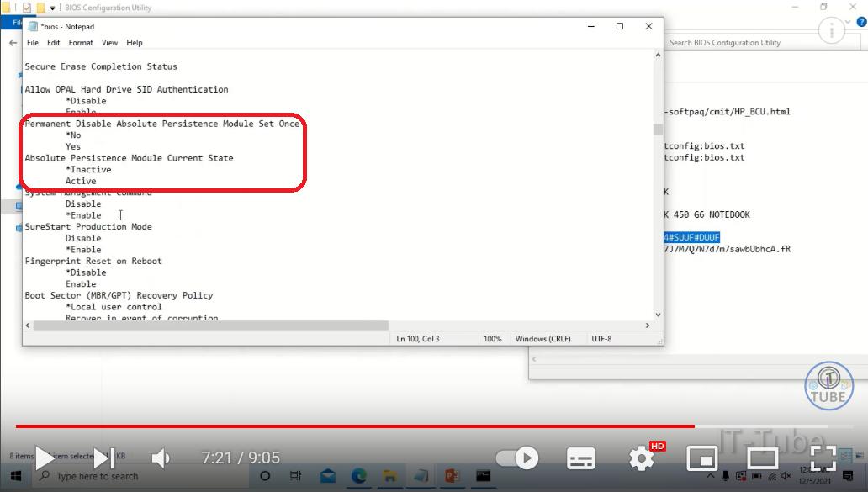Click 'UTF-8' encoding status entry
Viewport: 868px width, 492px height.
[601, 339]
